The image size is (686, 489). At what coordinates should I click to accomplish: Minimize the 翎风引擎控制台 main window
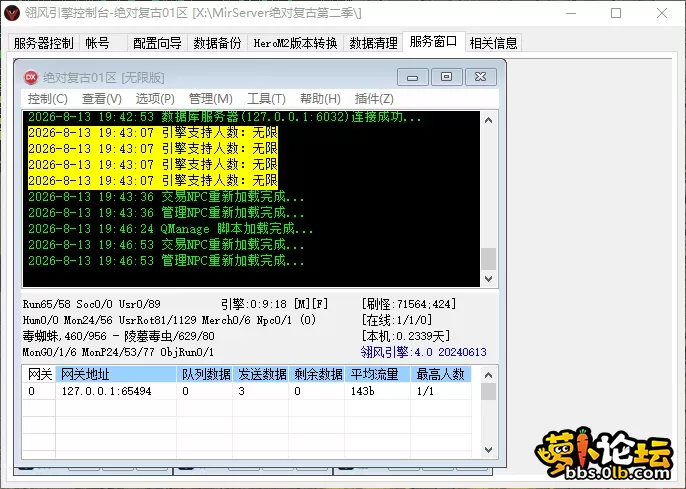[570, 13]
